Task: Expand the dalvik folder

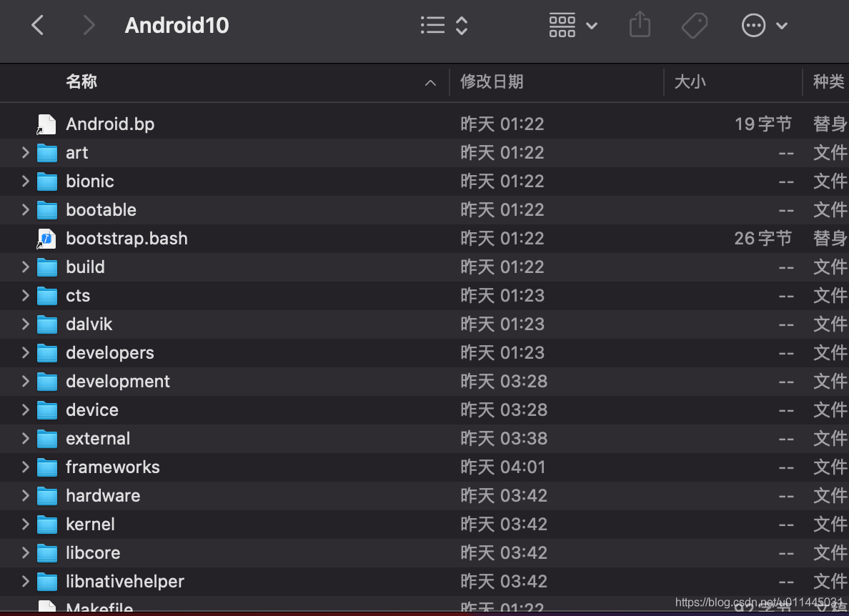Action: pyautogui.click(x=26, y=324)
